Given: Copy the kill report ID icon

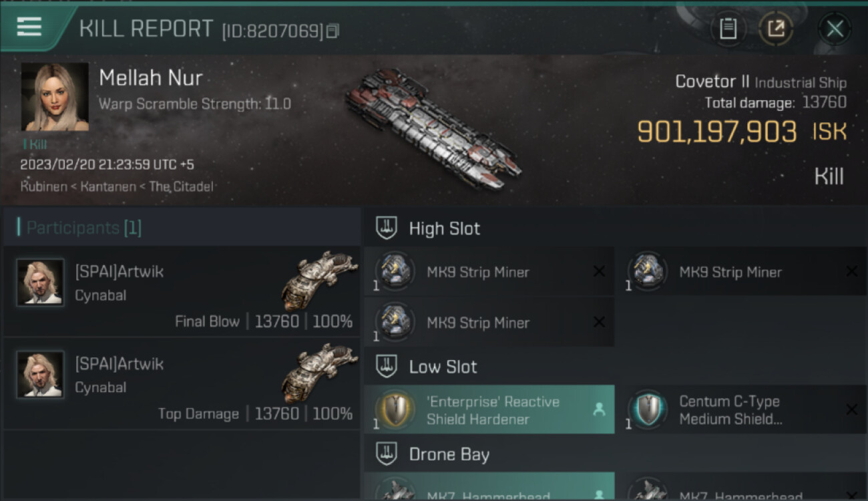Looking at the screenshot, I should (x=333, y=31).
